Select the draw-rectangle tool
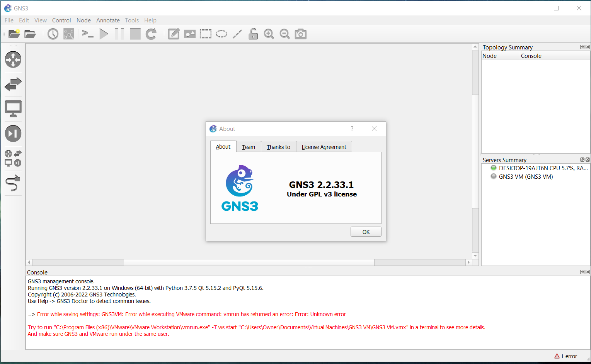This screenshot has width=591, height=364. click(205, 34)
